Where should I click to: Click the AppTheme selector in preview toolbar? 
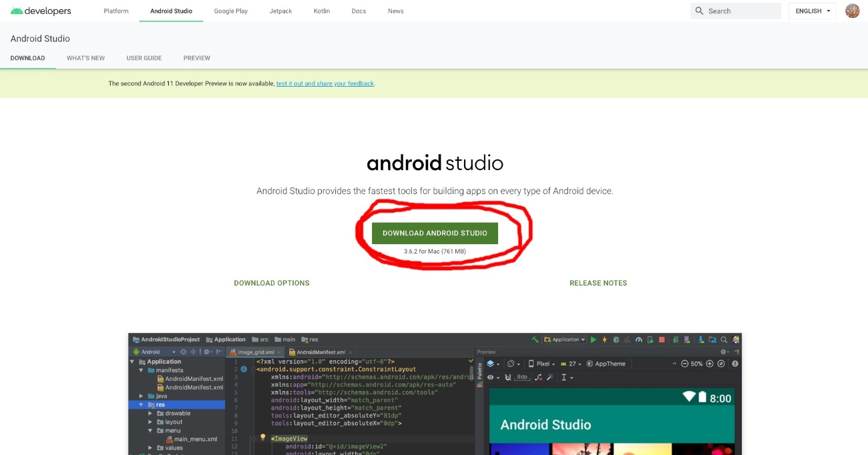606,364
